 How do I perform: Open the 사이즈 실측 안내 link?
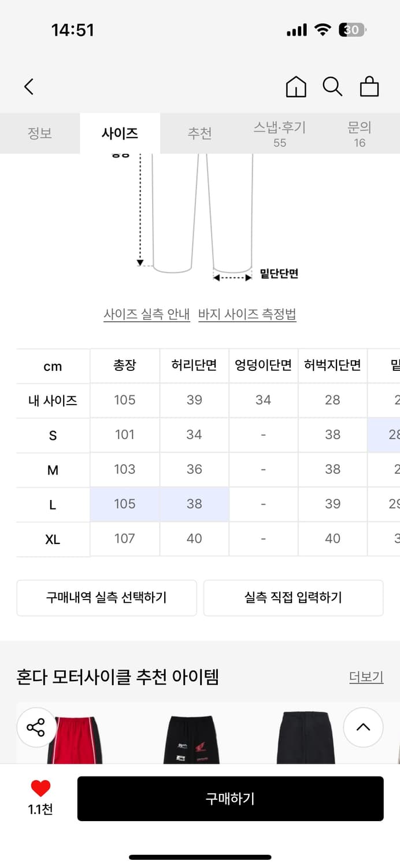(146, 314)
